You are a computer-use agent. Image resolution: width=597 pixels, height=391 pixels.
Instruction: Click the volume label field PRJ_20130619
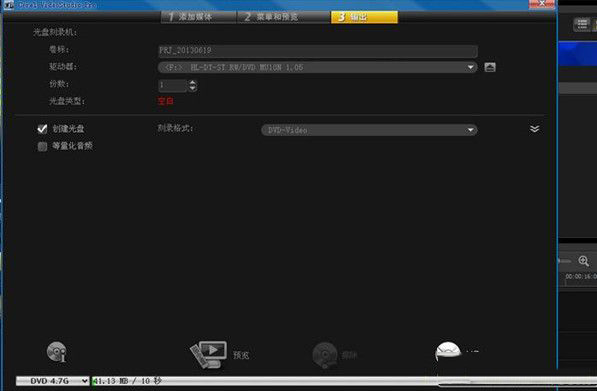[318, 51]
